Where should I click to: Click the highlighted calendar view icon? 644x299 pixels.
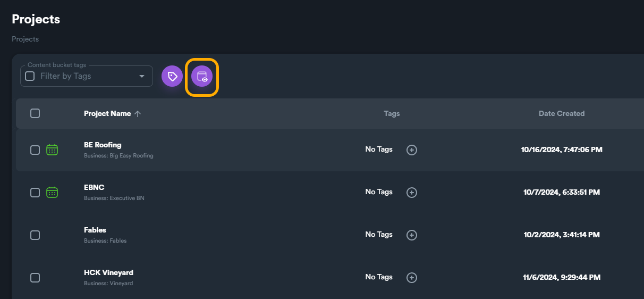coord(202,77)
